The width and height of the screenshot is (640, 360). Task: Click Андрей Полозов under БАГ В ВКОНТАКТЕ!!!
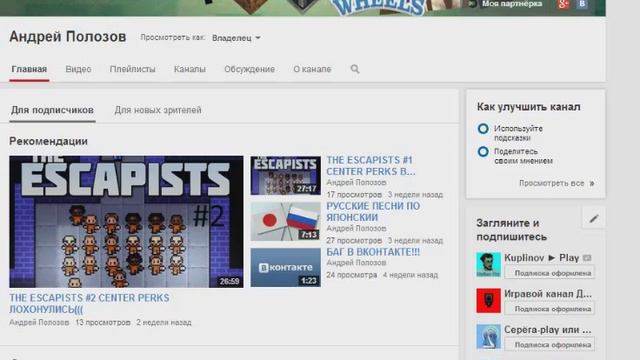pos(356,263)
